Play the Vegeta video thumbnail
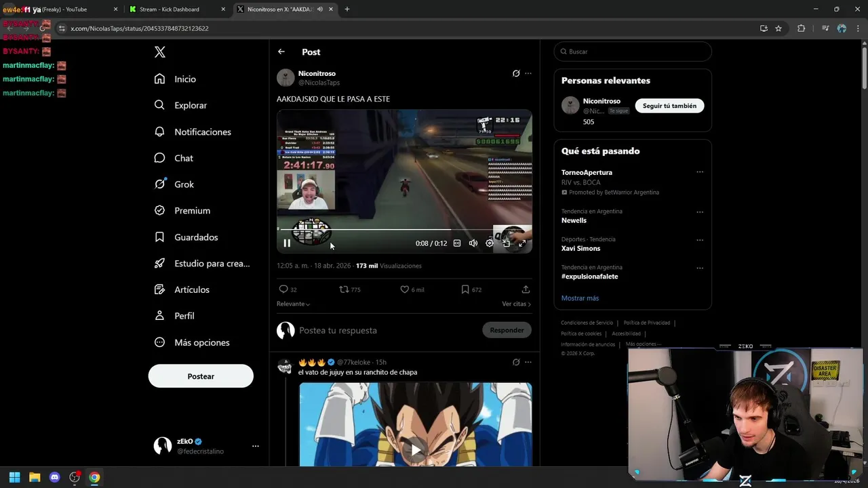This screenshot has height=488, width=868. click(416, 449)
